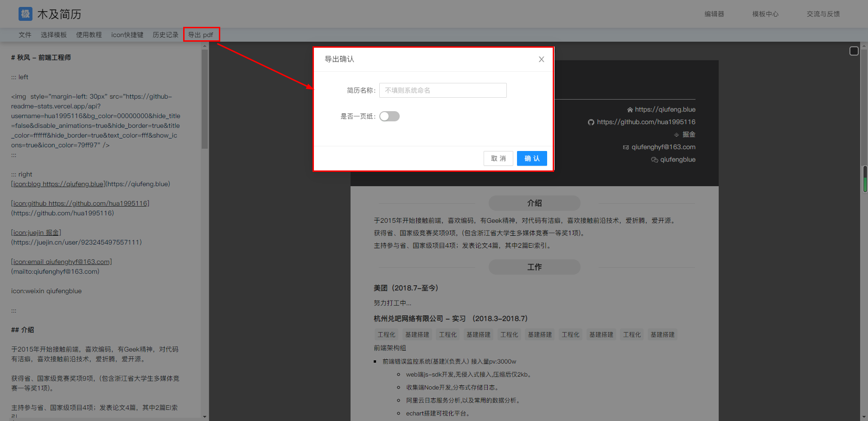Click 'echart搭建可视化平台。' bullet
Screen dimensions: 868x421
[438, 413]
